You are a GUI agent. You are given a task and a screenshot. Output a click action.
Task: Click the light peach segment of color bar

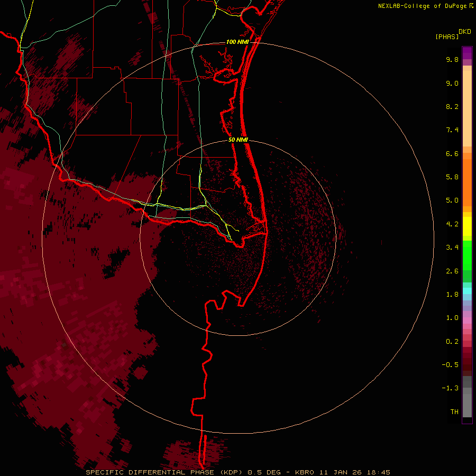pyautogui.click(x=467, y=108)
